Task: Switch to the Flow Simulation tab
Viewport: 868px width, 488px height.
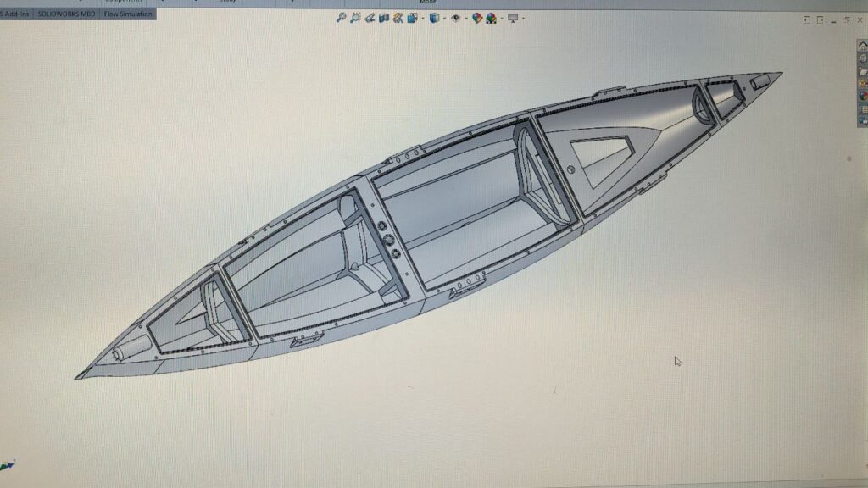Action: [x=128, y=14]
